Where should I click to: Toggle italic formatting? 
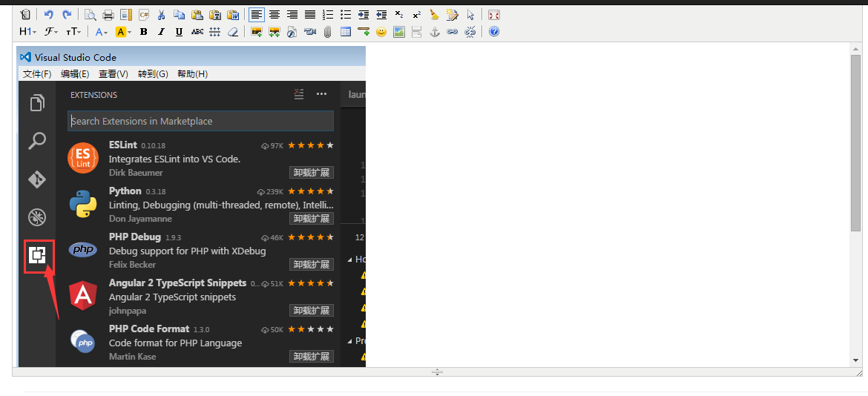(x=161, y=32)
